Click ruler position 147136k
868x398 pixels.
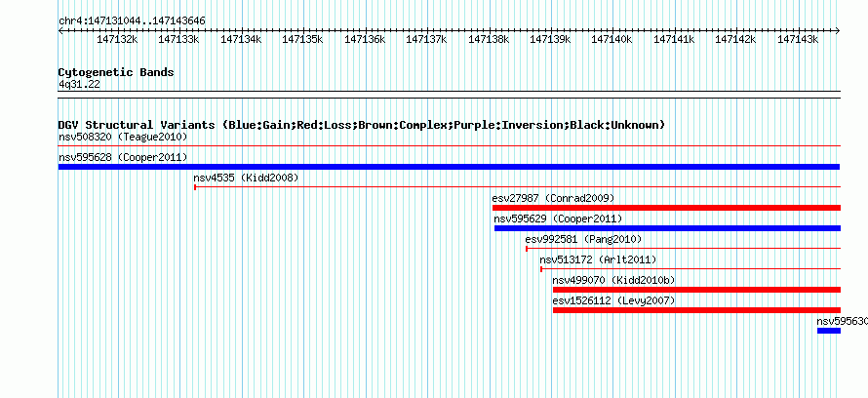365,39
